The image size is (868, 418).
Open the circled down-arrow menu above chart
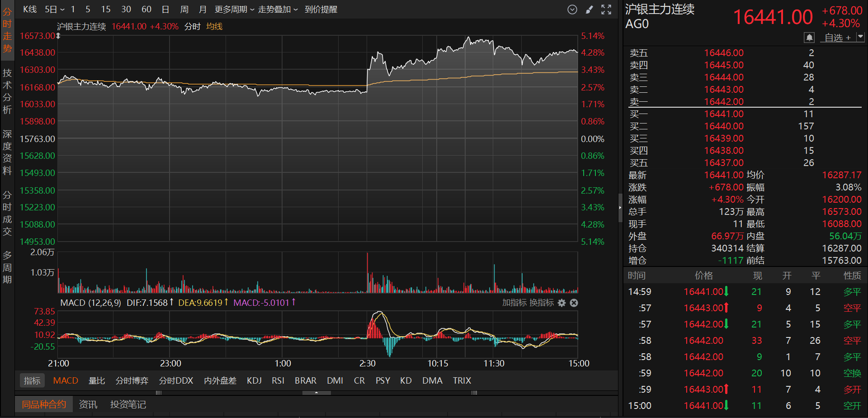572,9
